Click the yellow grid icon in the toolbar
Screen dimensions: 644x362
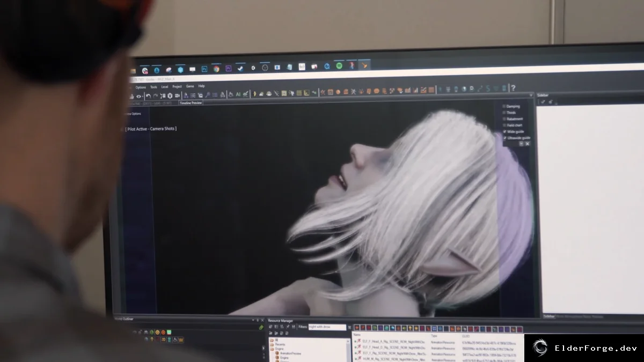click(299, 93)
